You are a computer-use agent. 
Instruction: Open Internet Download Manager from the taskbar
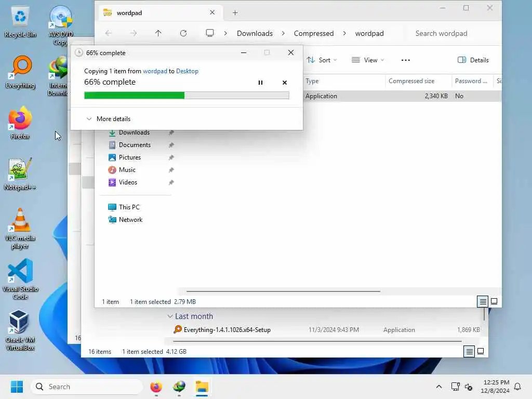click(179, 387)
